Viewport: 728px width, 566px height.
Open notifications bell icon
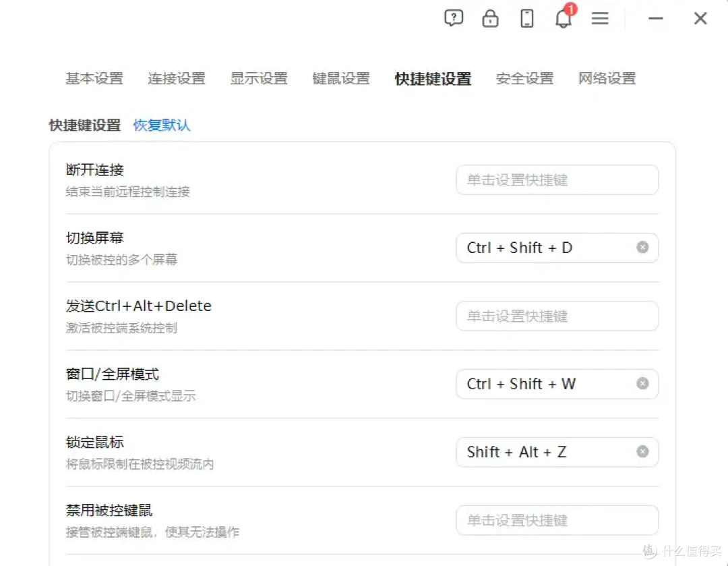(x=564, y=19)
